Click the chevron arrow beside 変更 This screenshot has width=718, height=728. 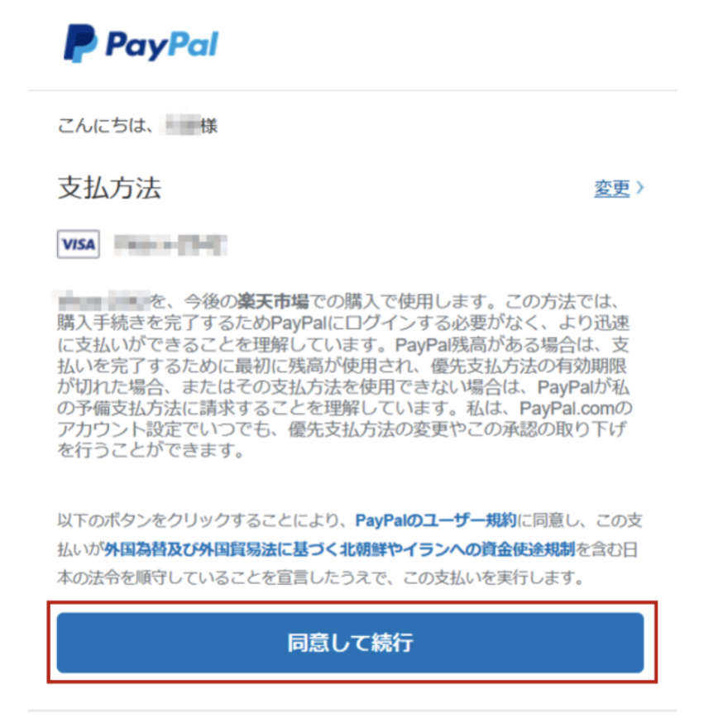point(640,188)
